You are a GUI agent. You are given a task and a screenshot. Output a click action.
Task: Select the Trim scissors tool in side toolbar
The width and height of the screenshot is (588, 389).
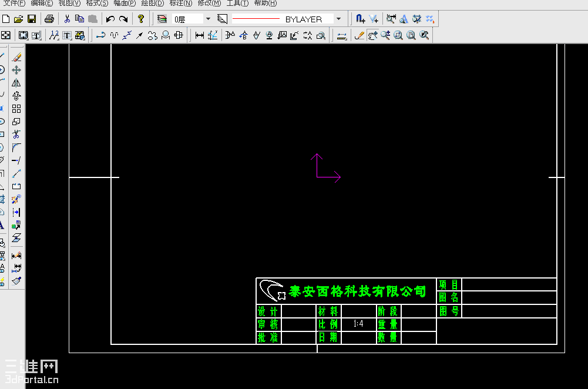pyautogui.click(x=16, y=135)
